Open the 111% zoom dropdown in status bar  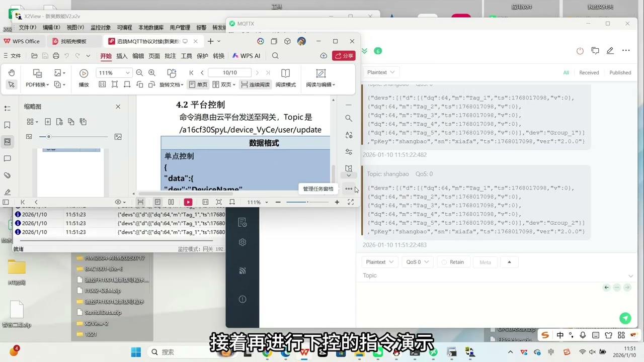[257, 202]
